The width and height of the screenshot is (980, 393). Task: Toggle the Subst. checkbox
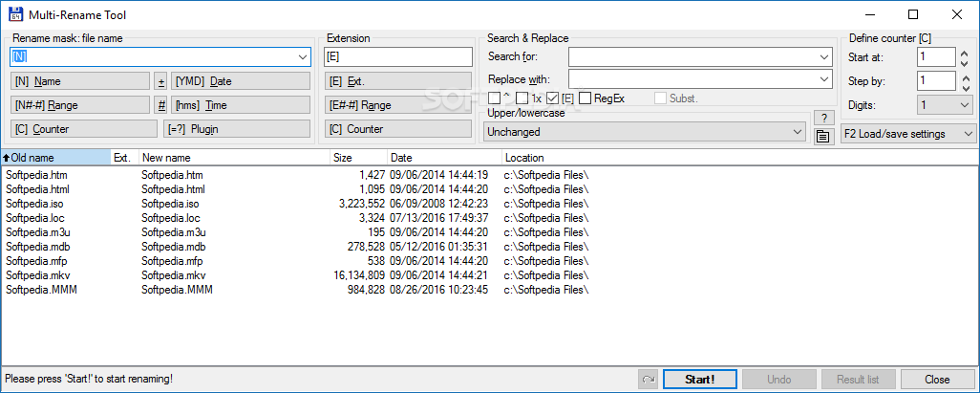coord(660,98)
